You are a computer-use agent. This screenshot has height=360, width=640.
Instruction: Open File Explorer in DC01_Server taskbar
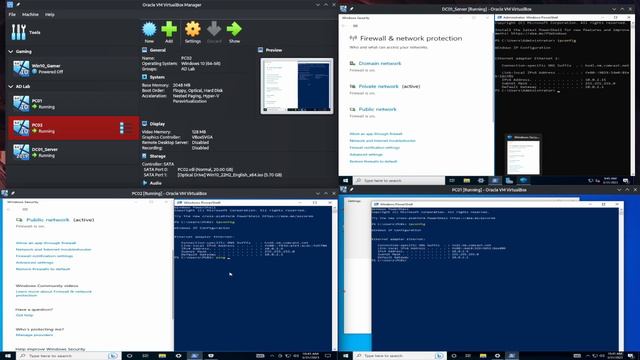pyautogui.click(x=467, y=180)
